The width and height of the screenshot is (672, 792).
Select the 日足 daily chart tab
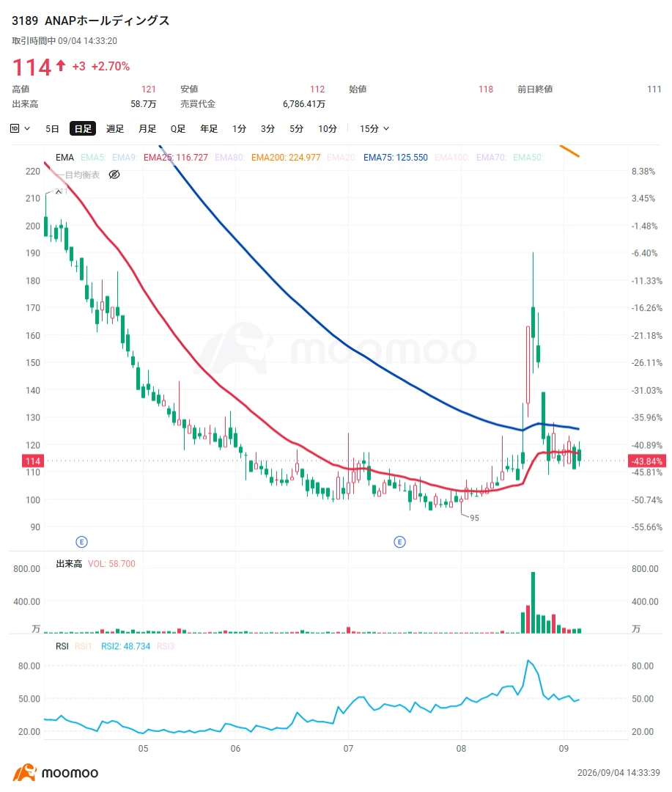tap(83, 129)
